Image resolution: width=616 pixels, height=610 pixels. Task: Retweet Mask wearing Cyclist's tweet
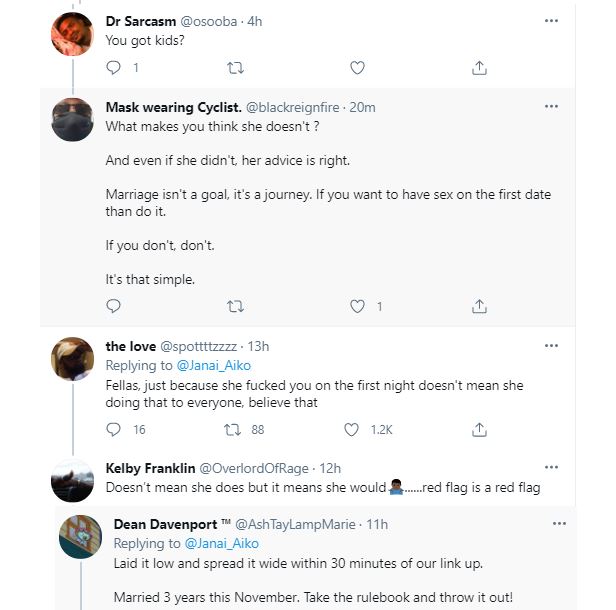click(x=236, y=306)
